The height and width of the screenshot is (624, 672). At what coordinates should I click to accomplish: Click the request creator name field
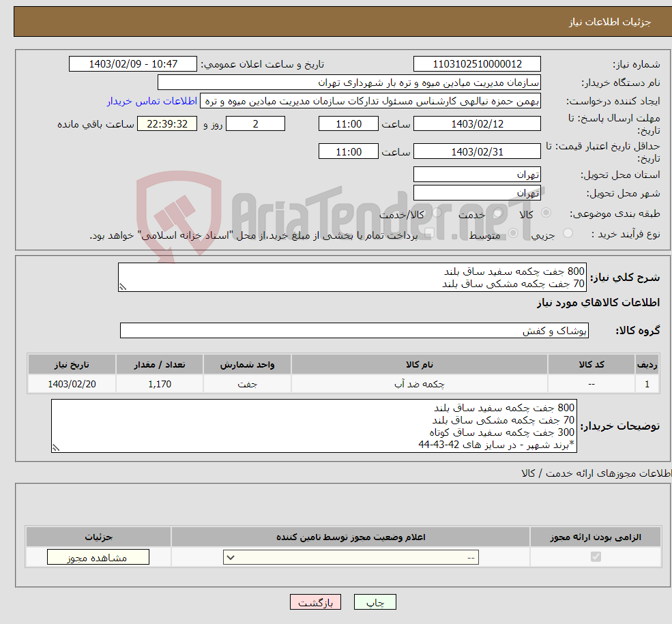click(x=370, y=101)
